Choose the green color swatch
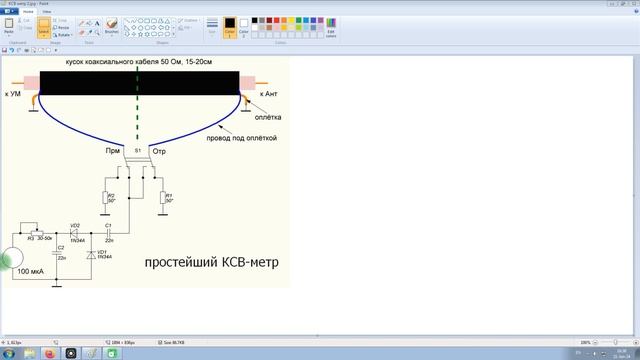Image resolution: width=640 pixels, height=360 pixels. click(x=299, y=20)
